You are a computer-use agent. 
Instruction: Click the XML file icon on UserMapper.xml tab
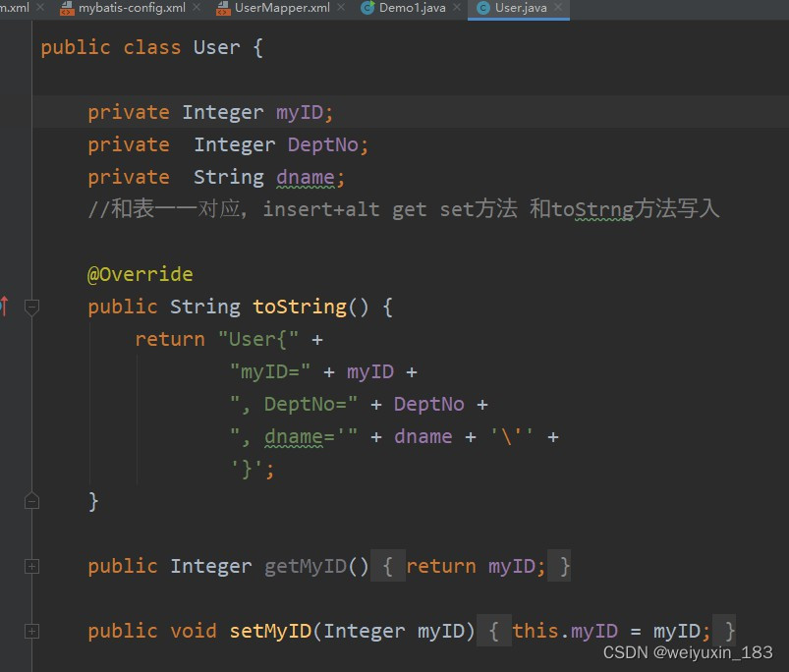point(223,8)
